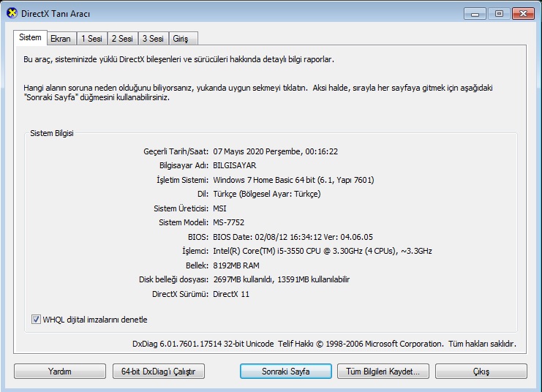This screenshot has height=392, width=542.
Task: Click 64-bit DxDiag'ı Çalıştır button
Action: click(158, 372)
